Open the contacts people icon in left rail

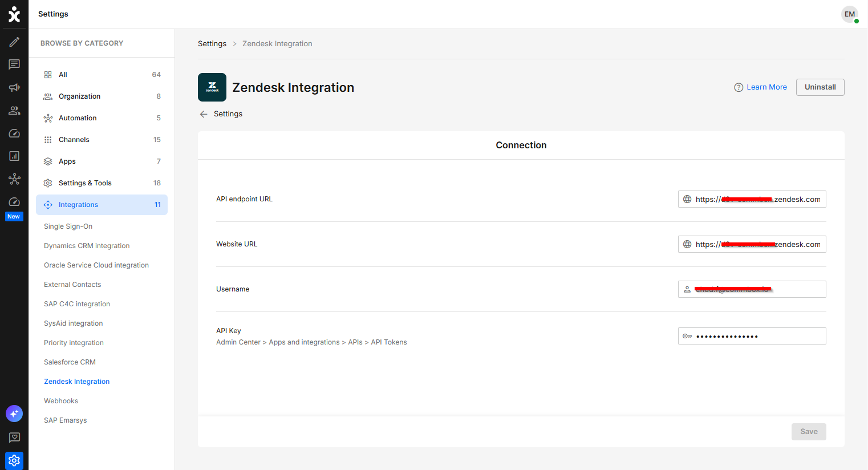[x=14, y=110]
